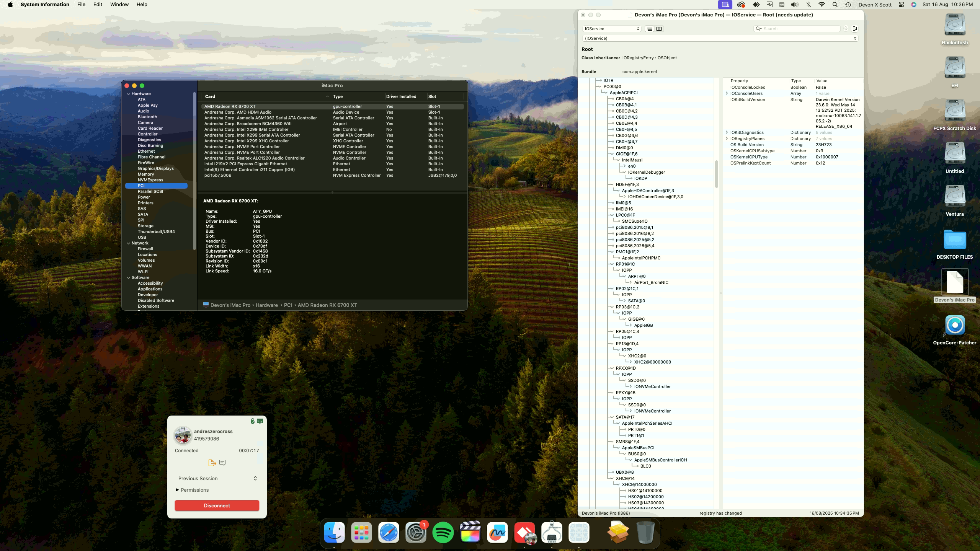Sort PCI table by the Card column header
Viewport: 980px width, 551px height.
[266, 96]
